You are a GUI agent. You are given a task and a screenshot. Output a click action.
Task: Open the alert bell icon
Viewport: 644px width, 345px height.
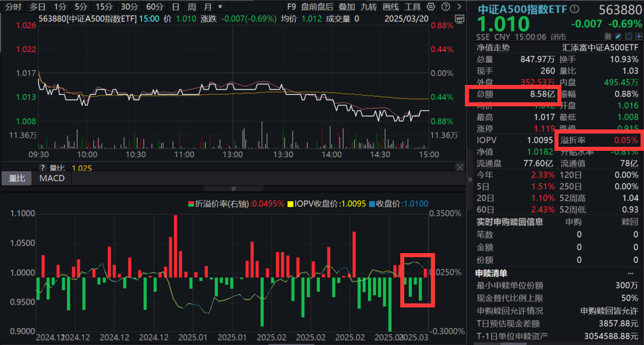(628, 36)
